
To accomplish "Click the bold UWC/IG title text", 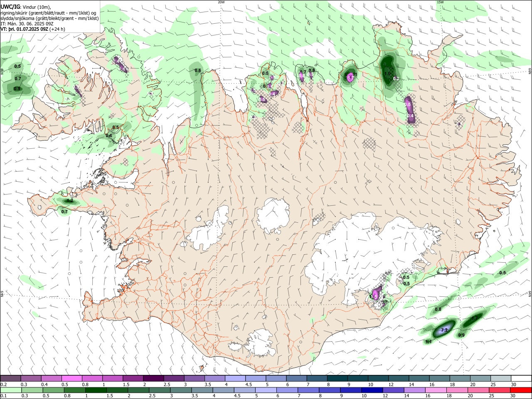I will pos(10,7).
